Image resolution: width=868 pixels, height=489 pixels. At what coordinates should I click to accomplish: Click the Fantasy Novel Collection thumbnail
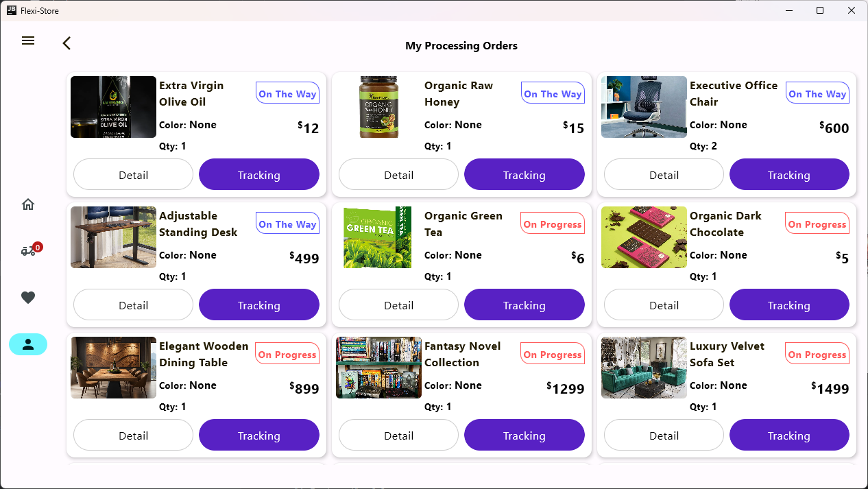tap(378, 368)
